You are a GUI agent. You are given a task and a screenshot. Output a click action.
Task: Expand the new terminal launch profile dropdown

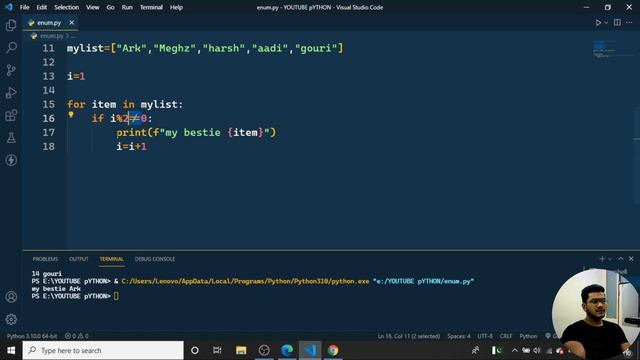click(x=610, y=259)
